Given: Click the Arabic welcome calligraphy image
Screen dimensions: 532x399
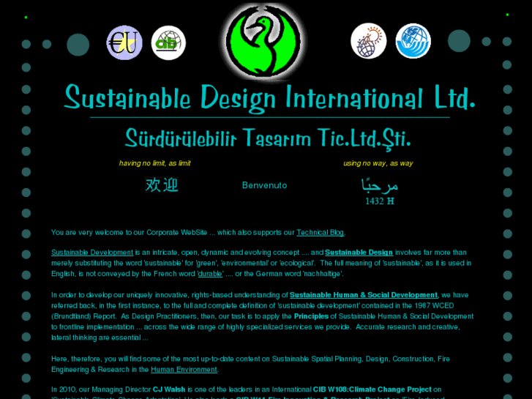Looking at the screenshot, I should tap(380, 184).
